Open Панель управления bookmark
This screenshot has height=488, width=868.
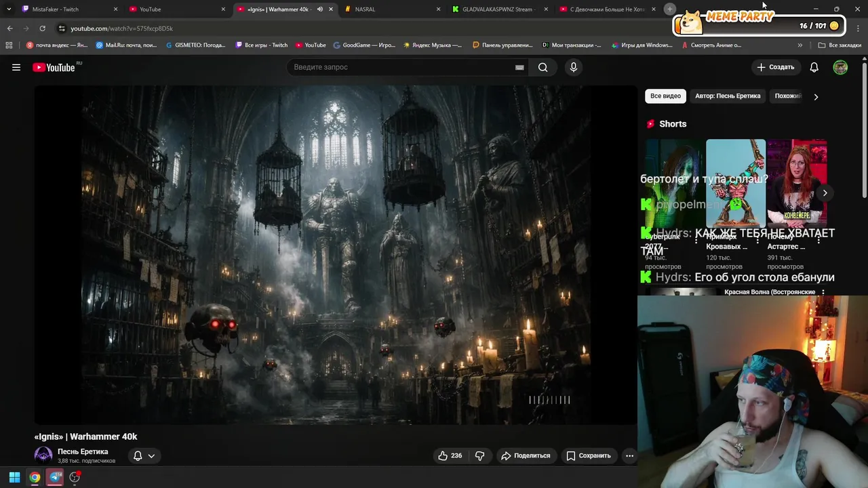pyautogui.click(x=502, y=45)
